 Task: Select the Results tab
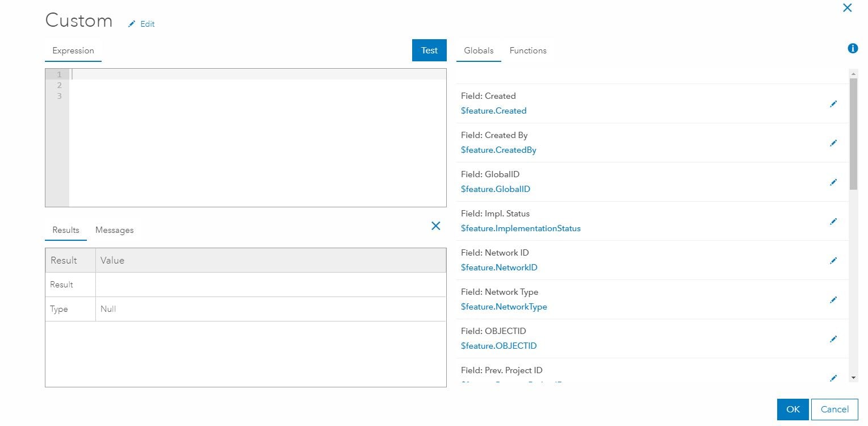(x=66, y=230)
